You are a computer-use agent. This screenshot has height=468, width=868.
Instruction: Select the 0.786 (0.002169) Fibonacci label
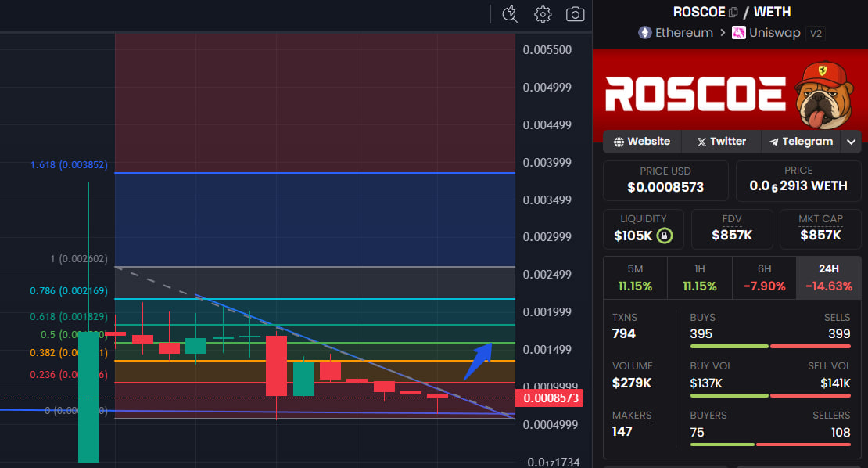point(69,291)
